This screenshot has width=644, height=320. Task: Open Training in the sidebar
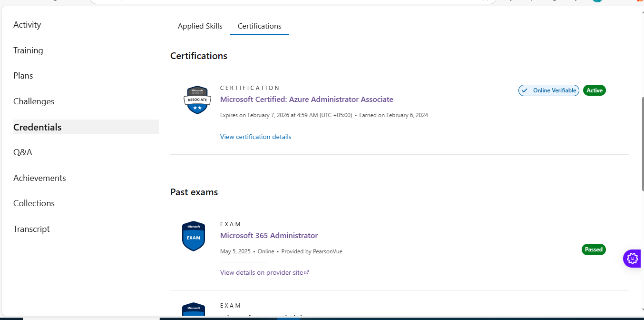[x=28, y=50]
